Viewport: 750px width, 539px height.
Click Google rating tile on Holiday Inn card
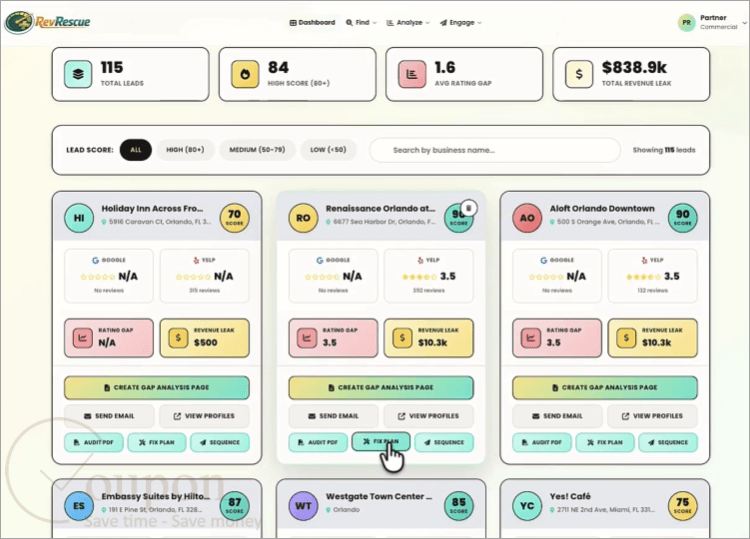109,276
